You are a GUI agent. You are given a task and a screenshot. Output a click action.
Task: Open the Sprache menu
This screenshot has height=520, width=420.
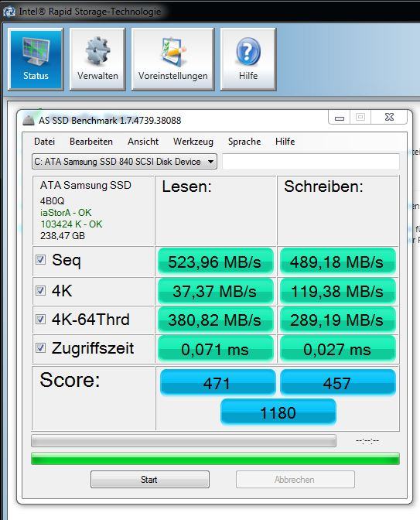pos(244,142)
